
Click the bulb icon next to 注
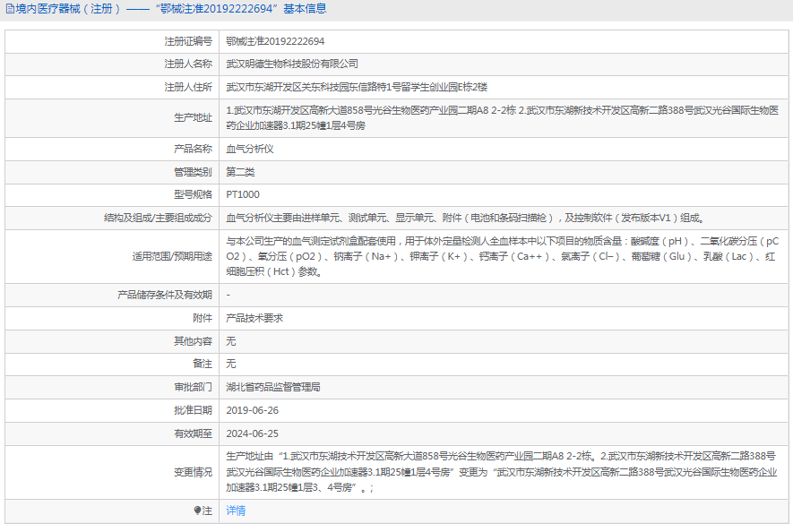(197, 511)
